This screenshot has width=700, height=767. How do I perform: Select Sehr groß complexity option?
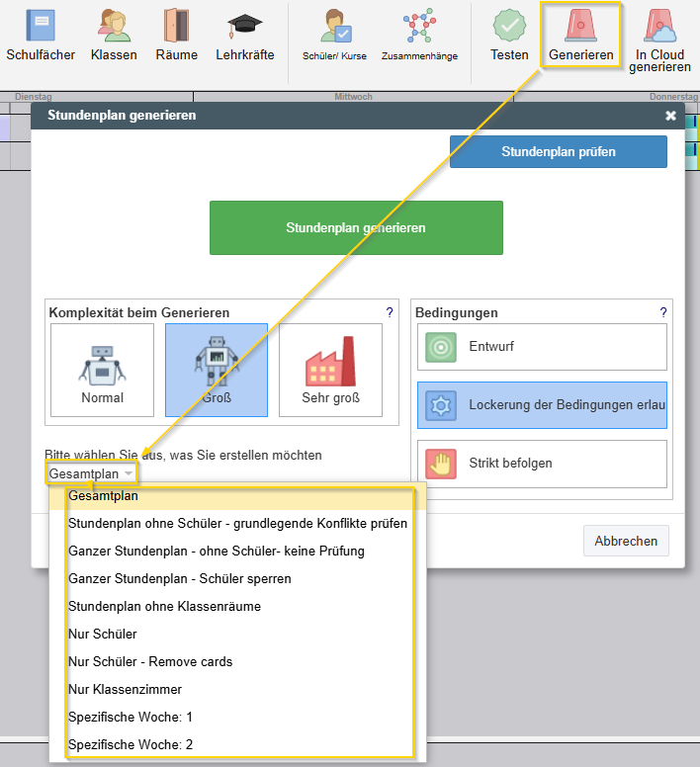click(330, 371)
